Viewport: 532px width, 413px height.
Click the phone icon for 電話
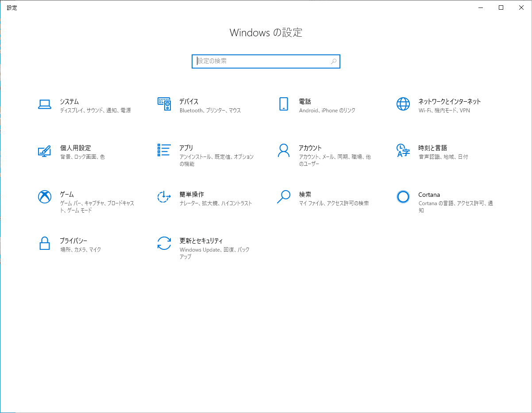[x=284, y=104]
